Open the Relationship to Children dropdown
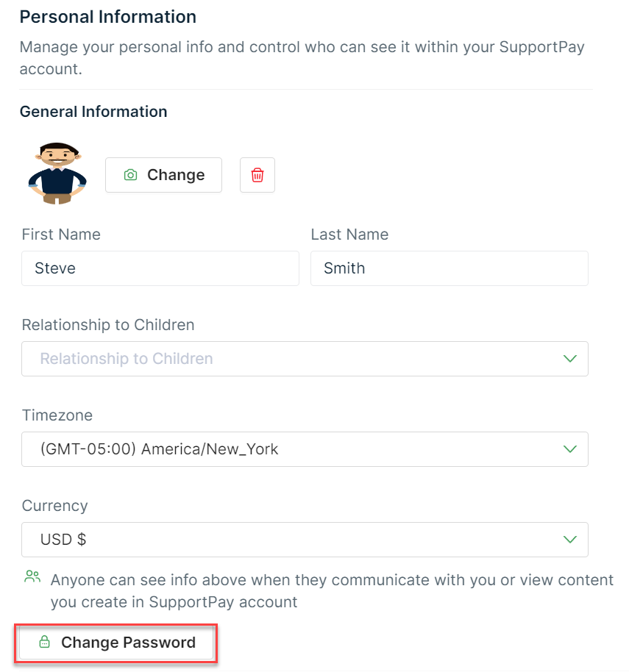The width and height of the screenshot is (629, 672). point(294,359)
